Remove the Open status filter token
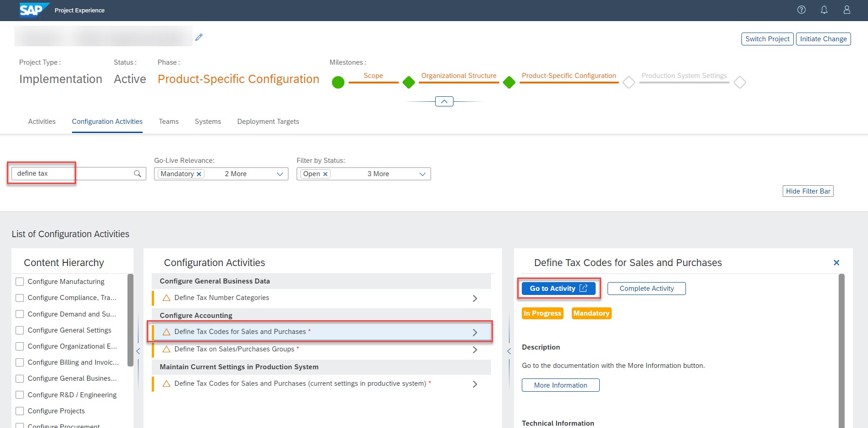This screenshot has height=428, width=868. [325, 174]
